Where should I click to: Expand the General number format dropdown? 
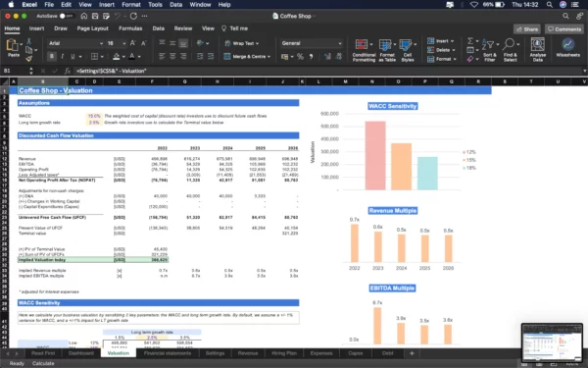tap(312, 43)
